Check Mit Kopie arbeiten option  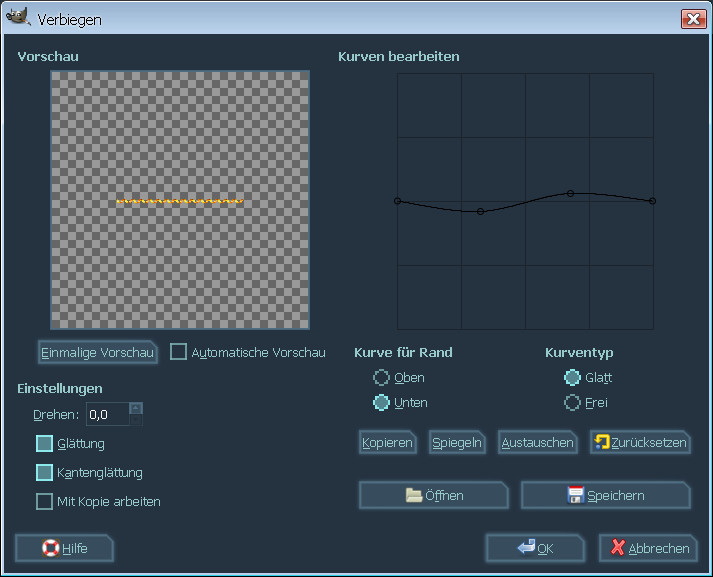45,501
